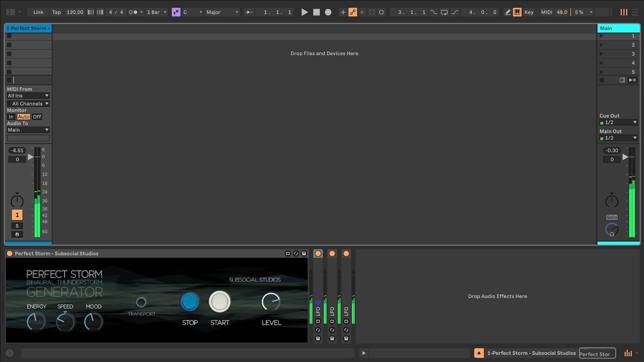Toggle the Punch-In switch icon
The image size is (644, 362).
pyautogui.click(x=434, y=12)
